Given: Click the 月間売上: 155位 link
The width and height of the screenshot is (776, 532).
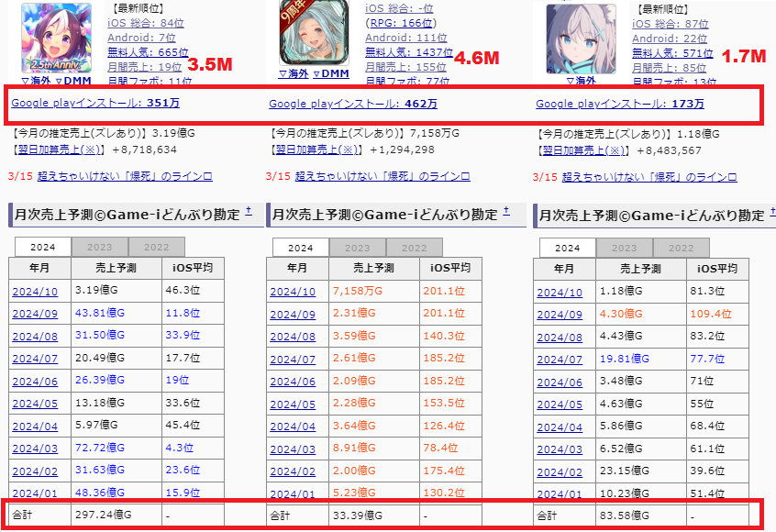Looking at the screenshot, I should pos(405,67).
